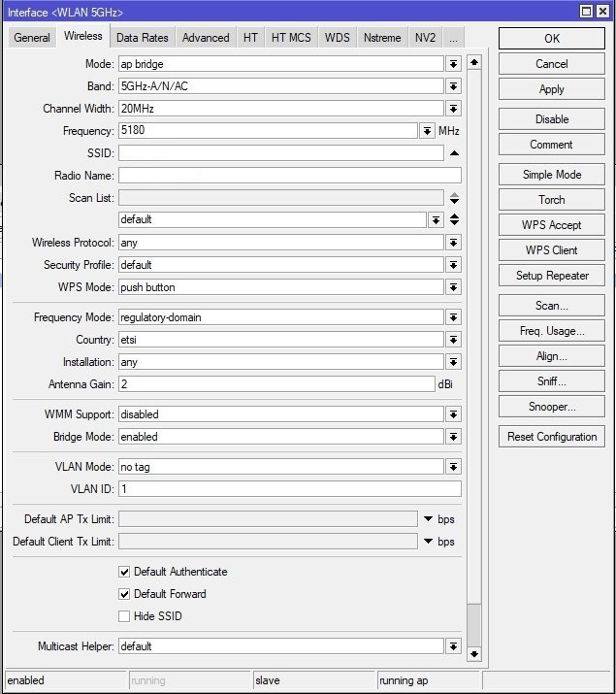Open the VLAN Mode dropdown
Viewport: 616px width, 694px height.
453,467
